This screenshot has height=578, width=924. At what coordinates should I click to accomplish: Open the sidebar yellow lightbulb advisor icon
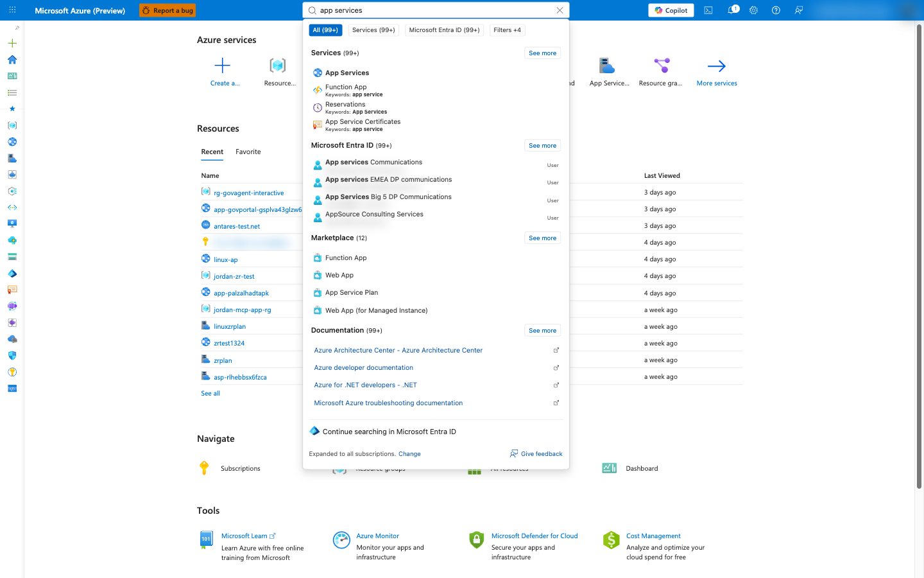point(12,372)
